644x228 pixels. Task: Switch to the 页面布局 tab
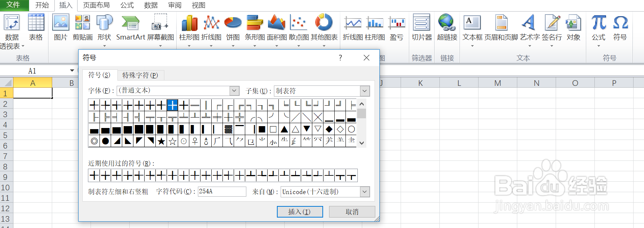click(96, 5)
